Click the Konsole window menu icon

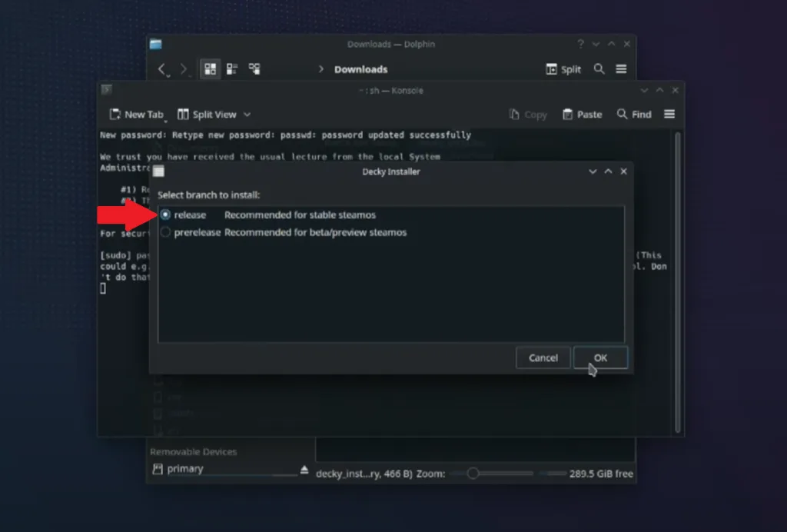106,90
